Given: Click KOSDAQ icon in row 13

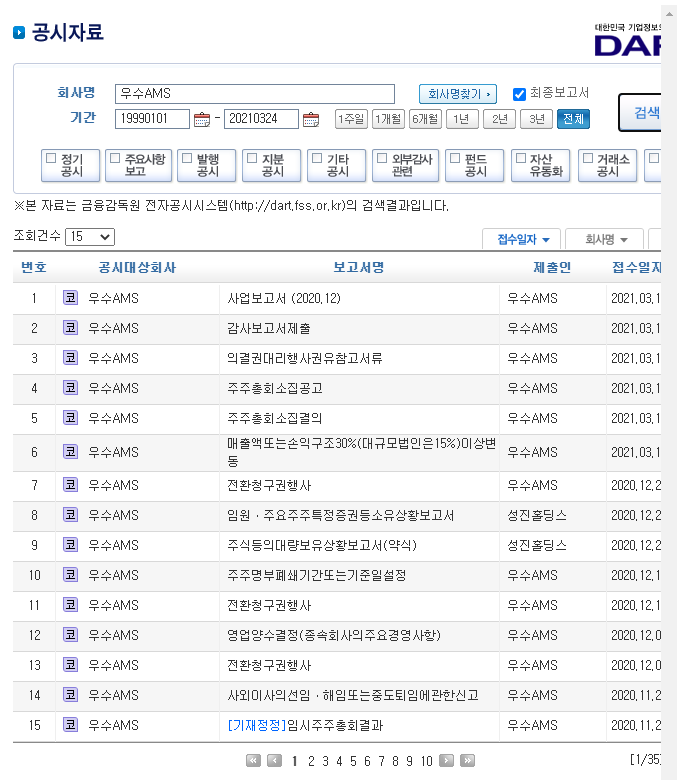Looking at the screenshot, I should (x=70, y=665).
